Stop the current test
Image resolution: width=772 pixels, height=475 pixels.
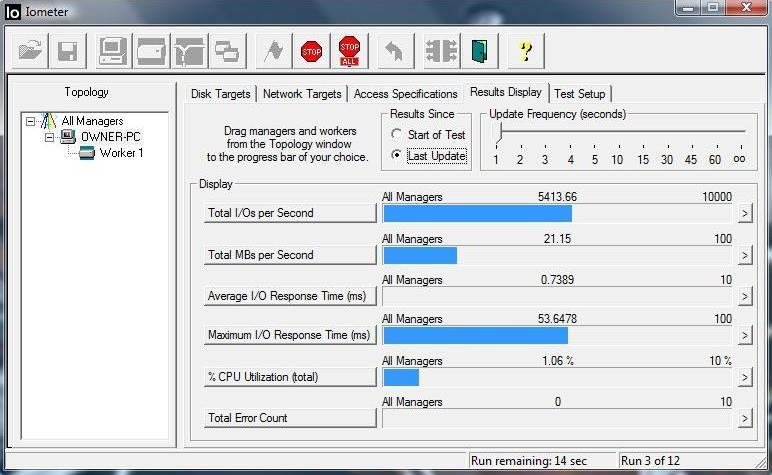(x=311, y=51)
